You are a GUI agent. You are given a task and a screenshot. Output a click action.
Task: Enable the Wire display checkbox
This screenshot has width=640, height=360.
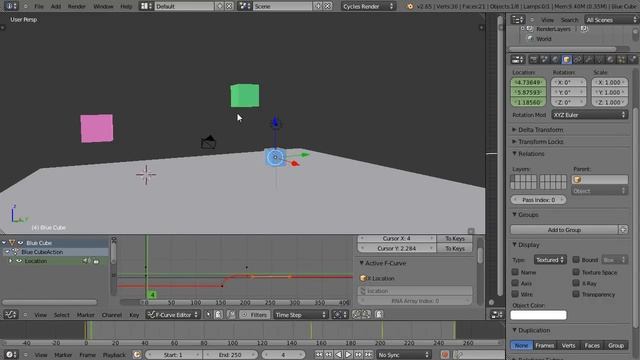pyautogui.click(x=515, y=294)
